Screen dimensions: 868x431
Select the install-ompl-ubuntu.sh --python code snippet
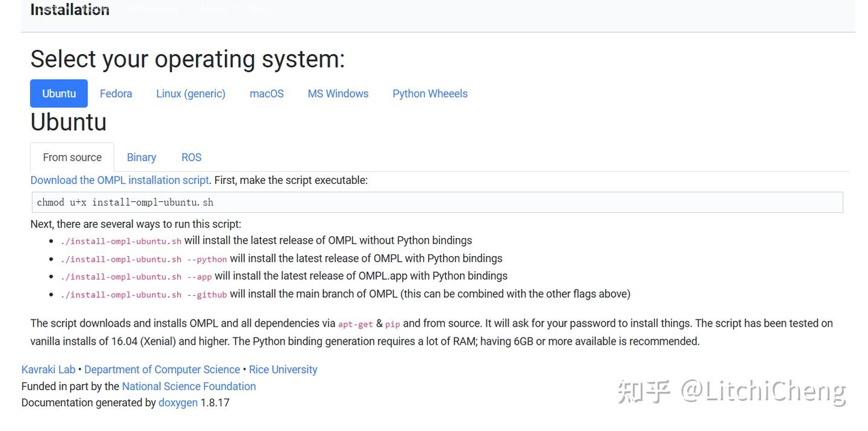(x=143, y=259)
